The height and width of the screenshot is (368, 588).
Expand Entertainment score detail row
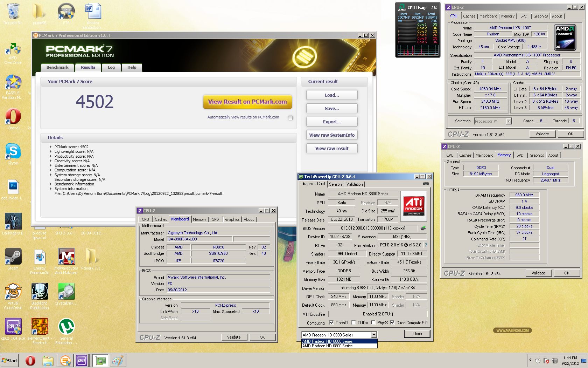(51, 165)
